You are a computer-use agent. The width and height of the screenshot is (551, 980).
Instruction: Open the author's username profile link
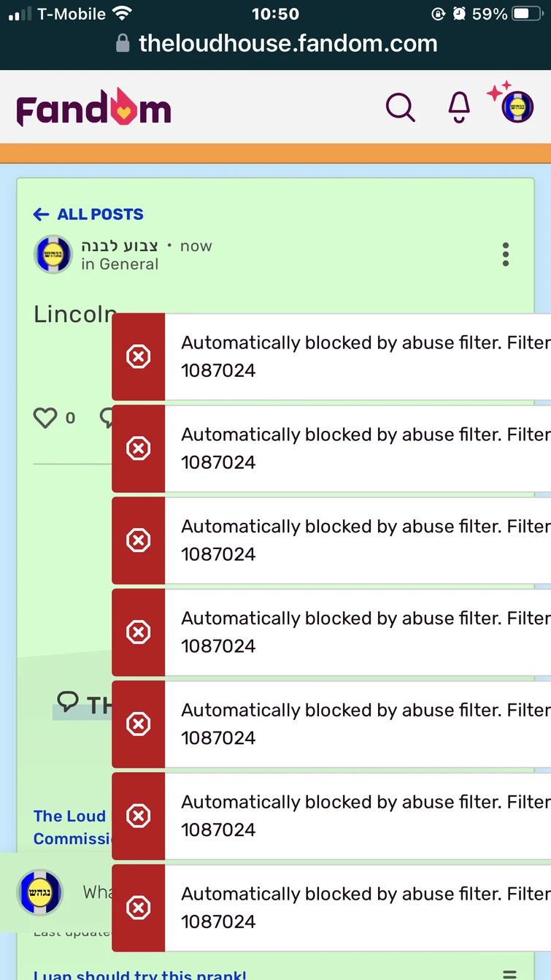120,246
